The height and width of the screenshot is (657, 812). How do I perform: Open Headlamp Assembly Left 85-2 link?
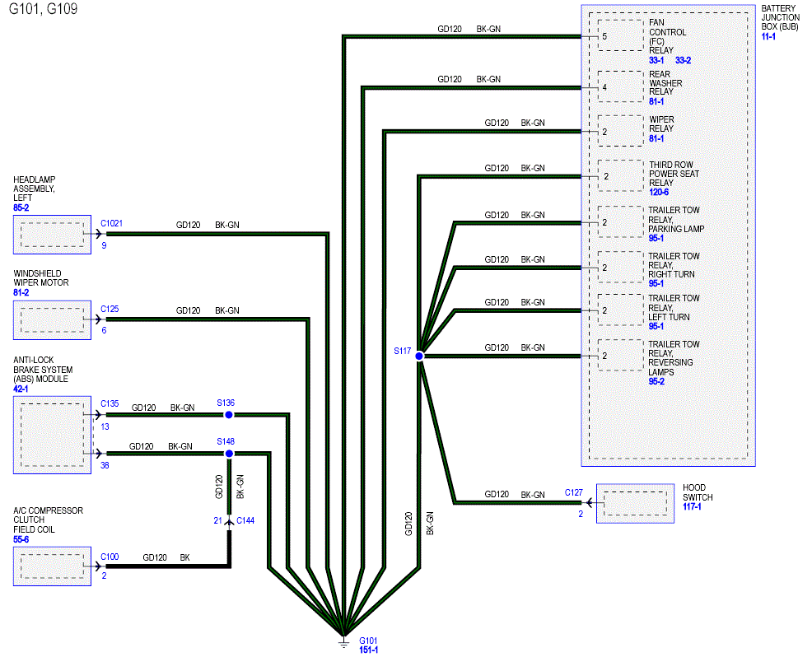tap(21, 207)
